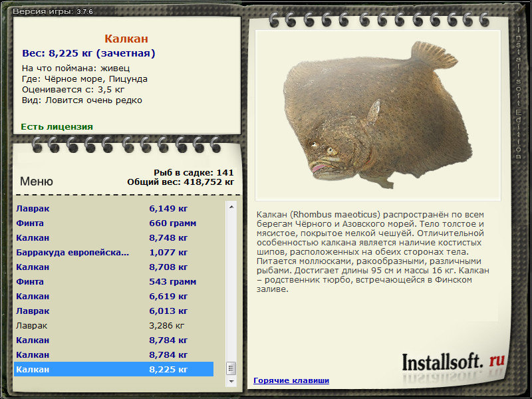Click the scrollbar up arrow

coord(231,207)
